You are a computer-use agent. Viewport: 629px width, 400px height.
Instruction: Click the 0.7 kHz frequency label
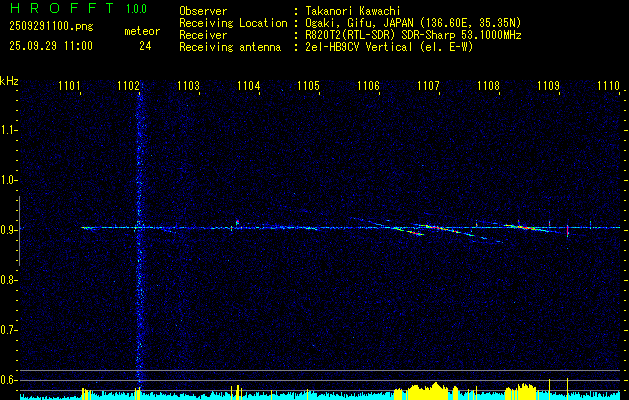point(6,330)
